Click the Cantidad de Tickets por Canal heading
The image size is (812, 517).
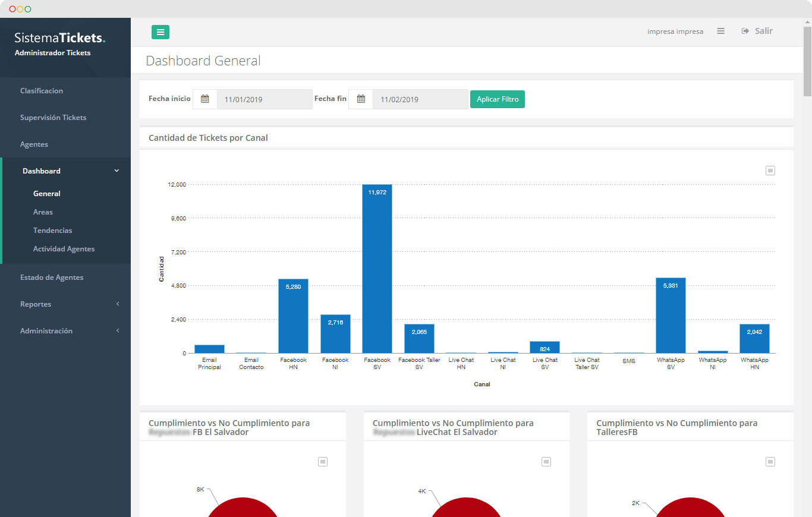click(x=208, y=138)
